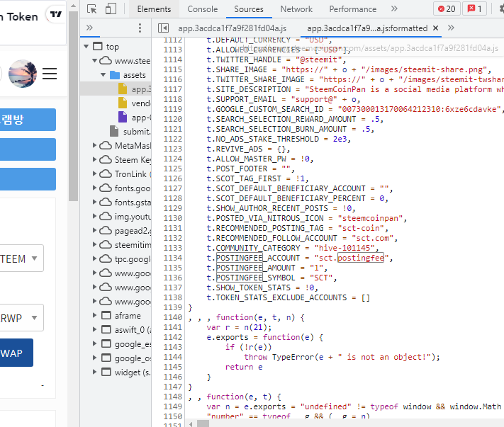
Task: Click the frame icon beside aframe
Action: 106,315
